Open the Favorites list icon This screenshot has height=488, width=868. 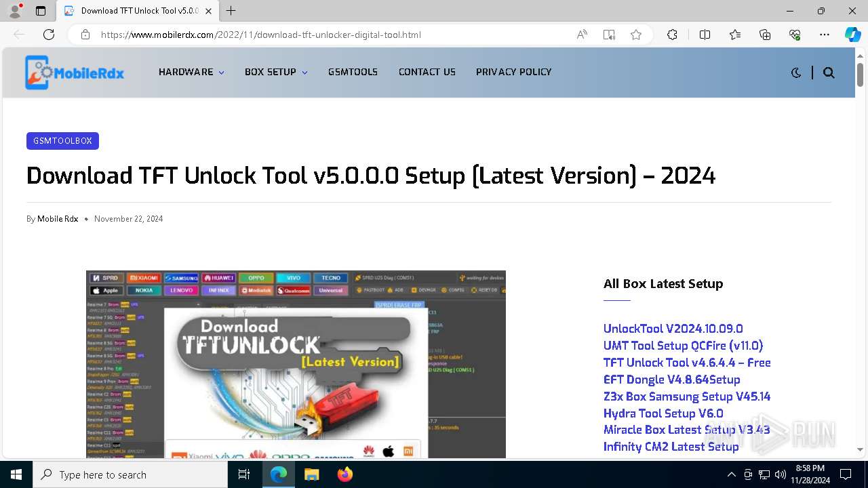[x=735, y=35]
